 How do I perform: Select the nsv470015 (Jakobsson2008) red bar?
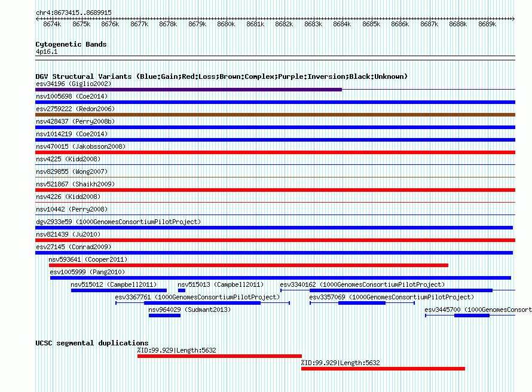[x=275, y=152]
